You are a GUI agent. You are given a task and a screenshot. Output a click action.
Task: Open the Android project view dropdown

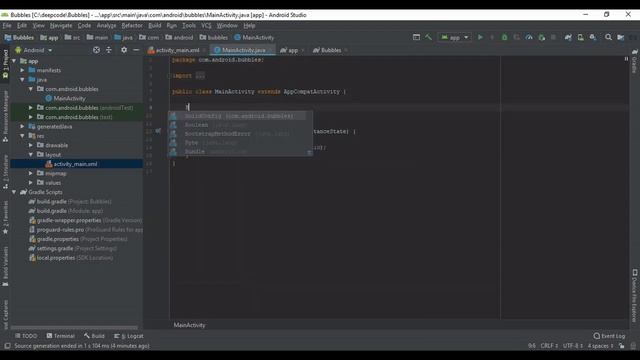[33, 50]
